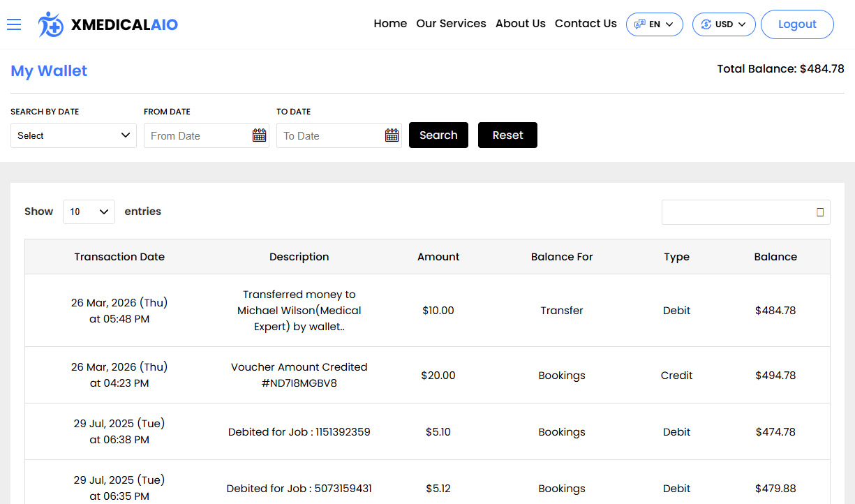This screenshot has height=504, width=855.
Task: Open the Our Services menu item
Action: 451,24
